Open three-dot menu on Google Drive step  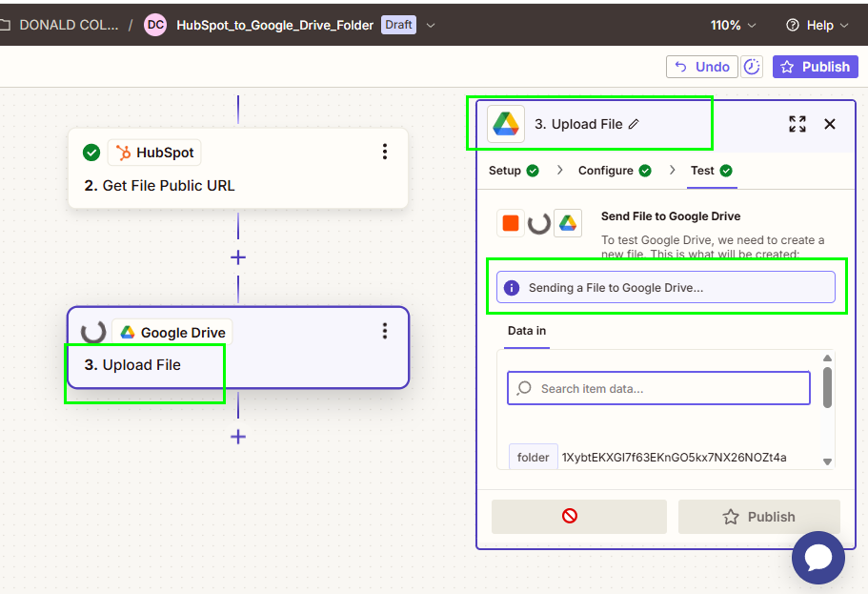click(x=385, y=331)
